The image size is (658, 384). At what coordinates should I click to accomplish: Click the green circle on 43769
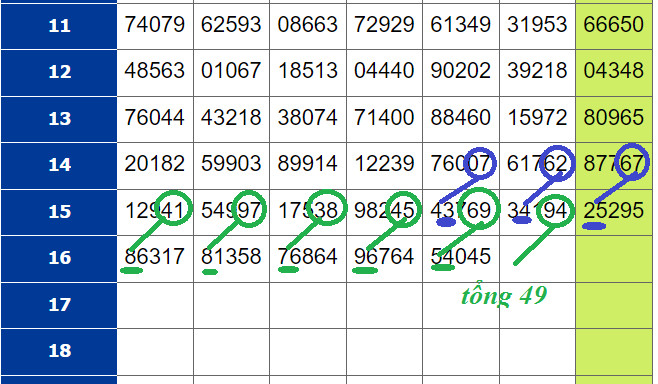(x=478, y=208)
